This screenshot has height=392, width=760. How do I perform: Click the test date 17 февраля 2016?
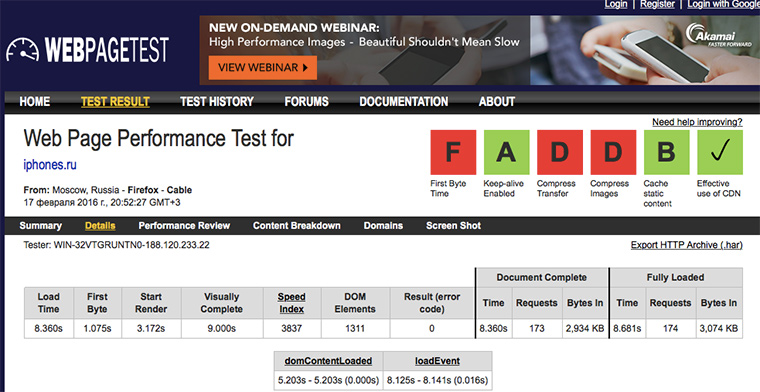102,202
